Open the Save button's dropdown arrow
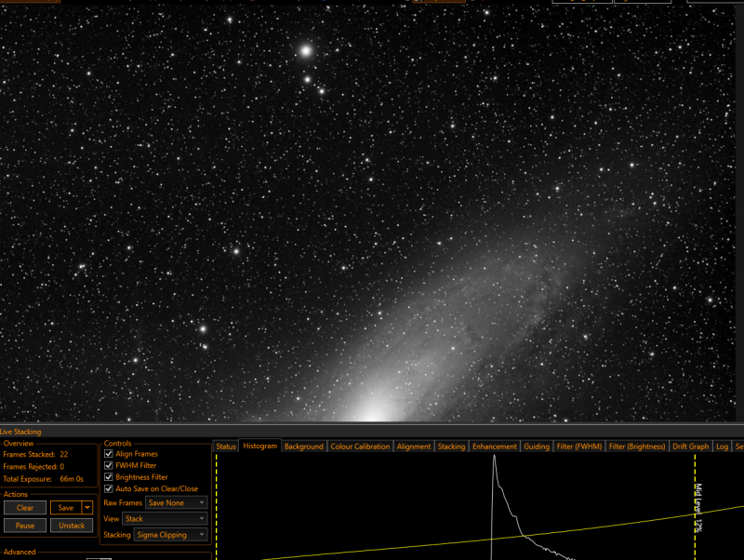The width and height of the screenshot is (744, 560). tap(87, 508)
